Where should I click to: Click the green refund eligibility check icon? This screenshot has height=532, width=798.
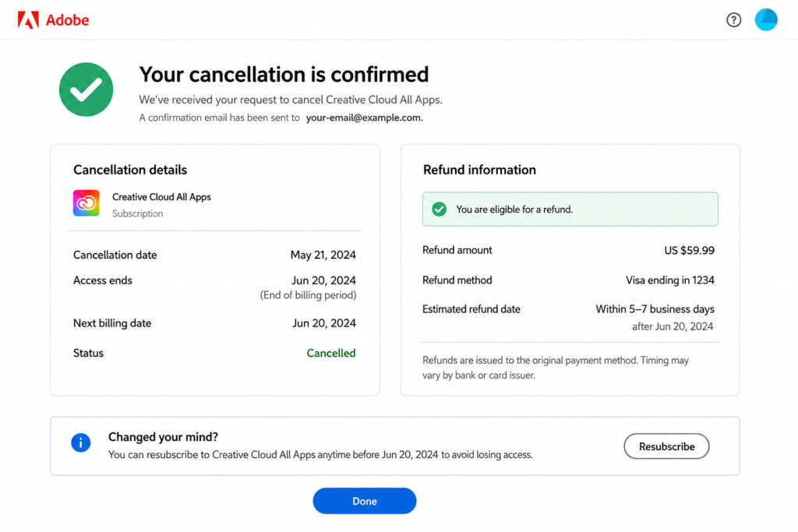pos(440,209)
